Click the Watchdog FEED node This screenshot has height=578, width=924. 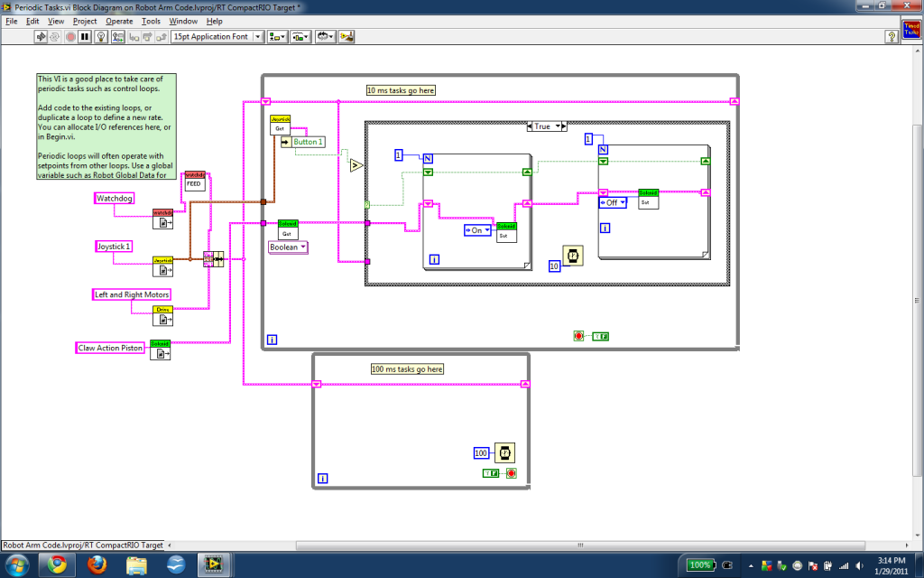(x=194, y=180)
